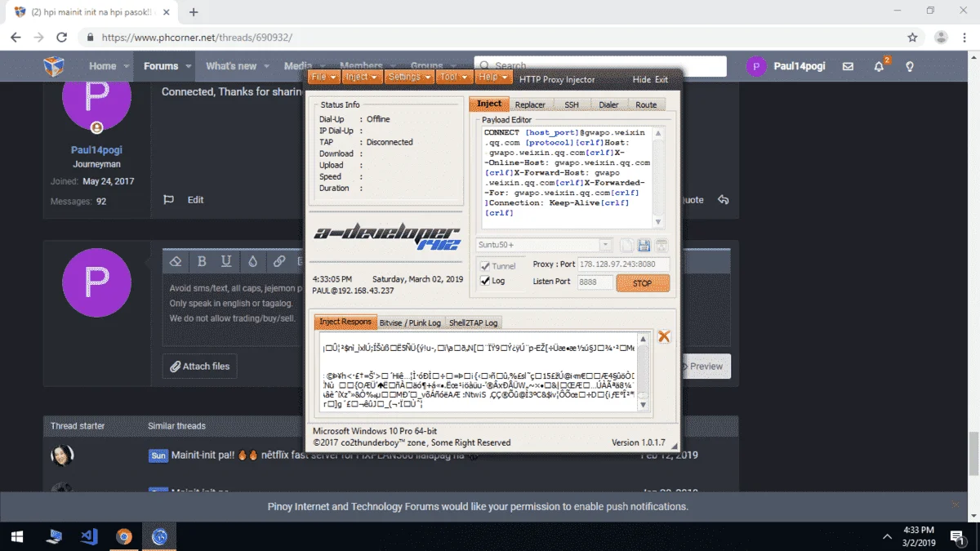Image resolution: width=980 pixels, height=551 pixels.
Task: Switch to the SSH tab
Action: click(x=572, y=104)
